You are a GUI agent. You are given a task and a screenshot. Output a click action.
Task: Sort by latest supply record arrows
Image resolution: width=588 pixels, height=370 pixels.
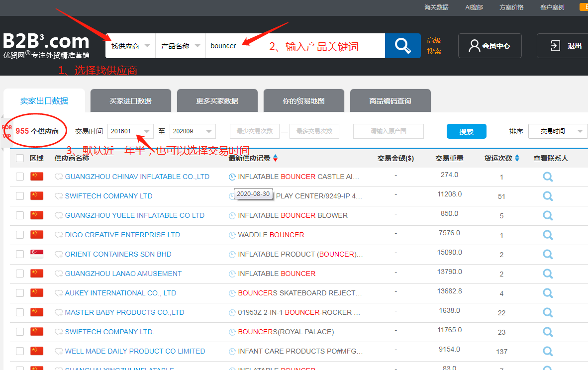275,158
